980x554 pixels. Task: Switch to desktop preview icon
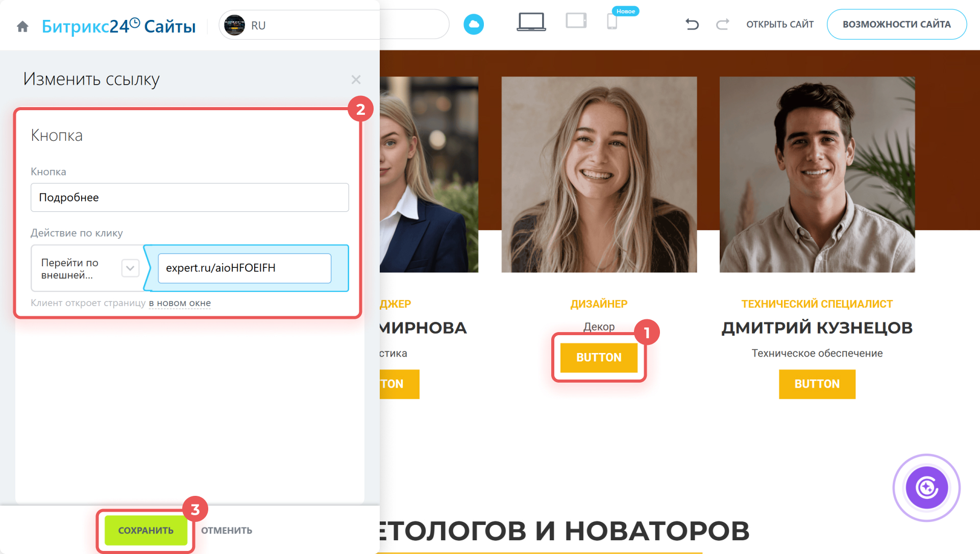coord(531,22)
